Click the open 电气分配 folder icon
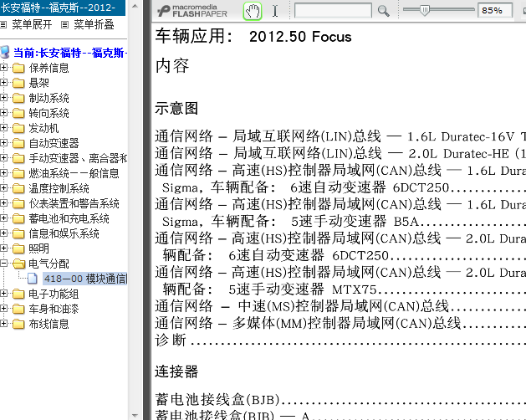The image size is (526, 420). pyautogui.click(x=18, y=264)
